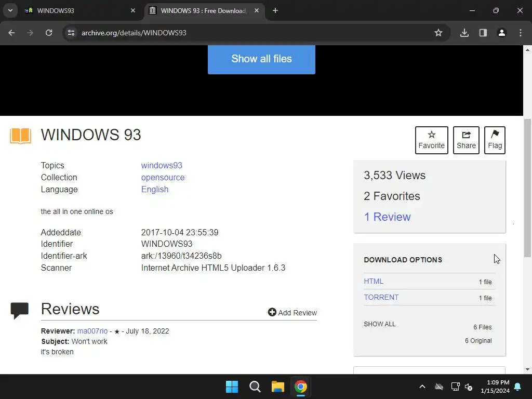
Task: Select the WINDOWS 93 : Free Download tab
Action: [204, 10]
